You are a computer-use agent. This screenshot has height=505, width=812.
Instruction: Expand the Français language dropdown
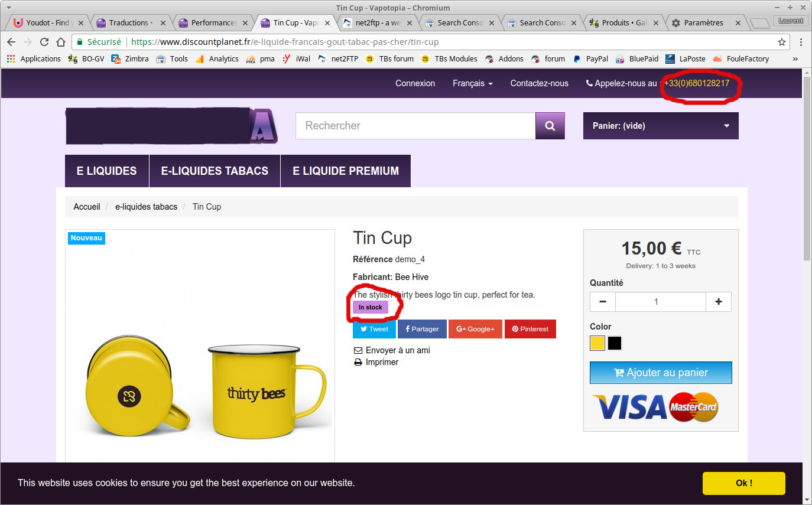coord(472,83)
